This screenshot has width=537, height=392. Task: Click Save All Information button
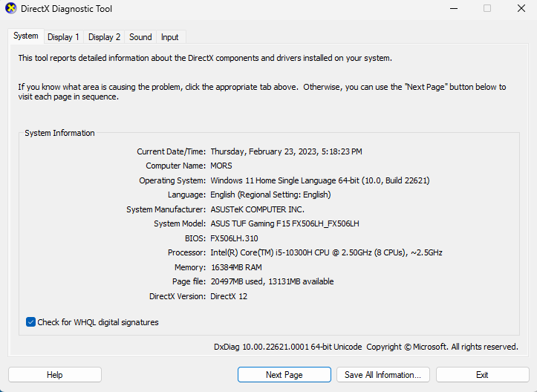(383, 375)
